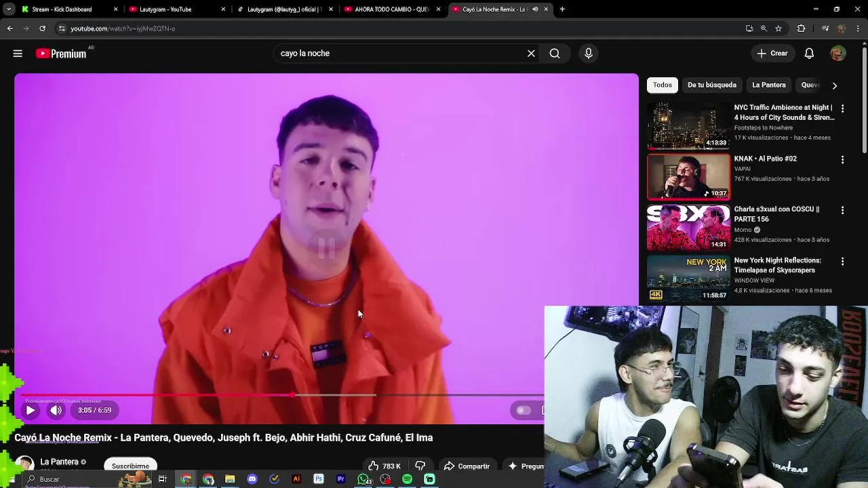Open browser extensions puzzle icon
The image size is (868, 488).
[801, 28]
